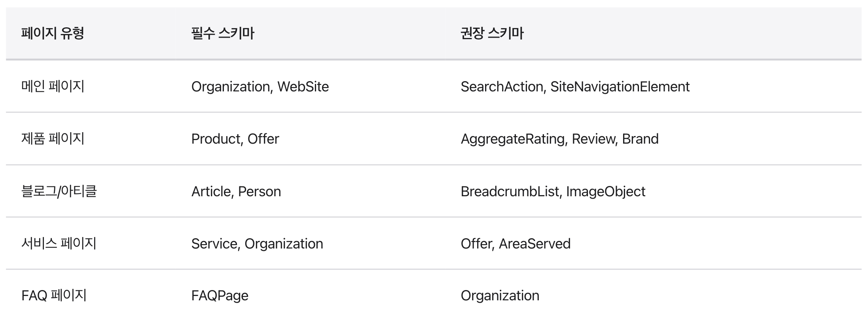The width and height of the screenshot is (868, 330).
Task: Click the 'FAQPage' schema cell
Action: [x=220, y=296]
